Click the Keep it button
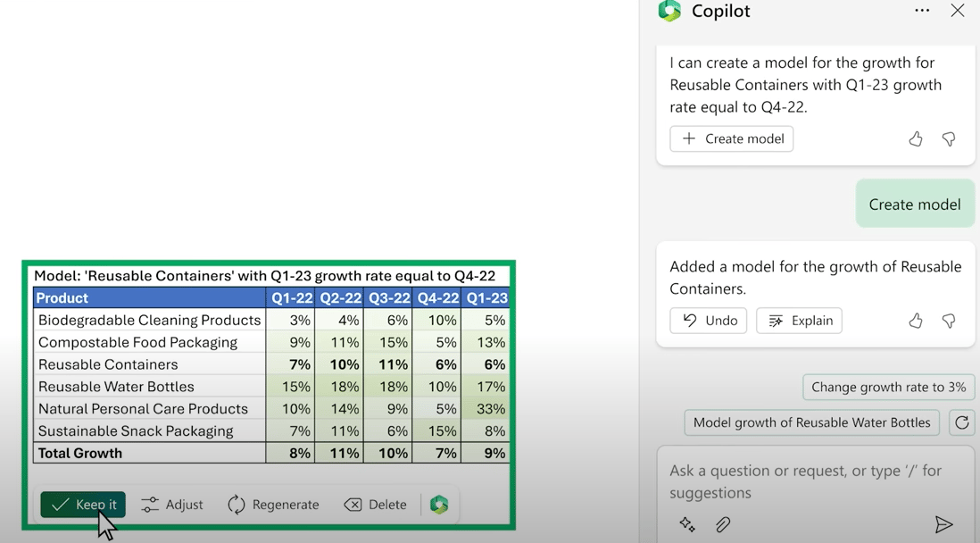The height and width of the screenshot is (543, 980). (83, 505)
